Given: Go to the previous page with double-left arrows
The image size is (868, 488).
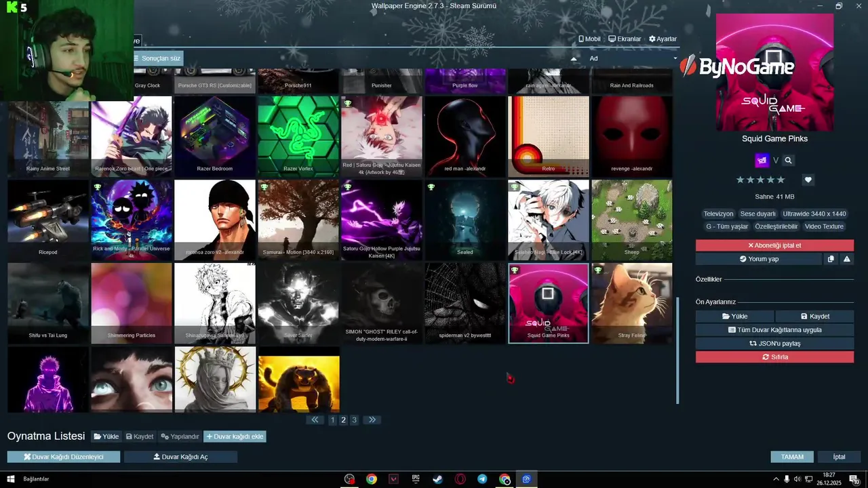Looking at the screenshot, I should point(315,420).
